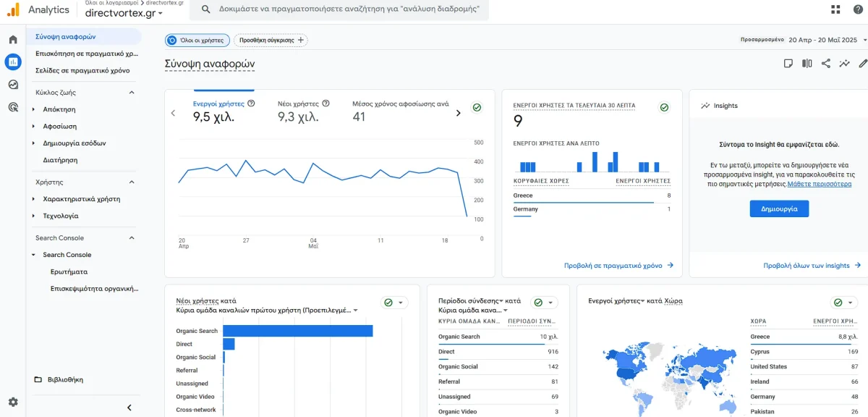Open the Advertising icon in left rail
This screenshot has height=417, width=868.
(x=13, y=107)
